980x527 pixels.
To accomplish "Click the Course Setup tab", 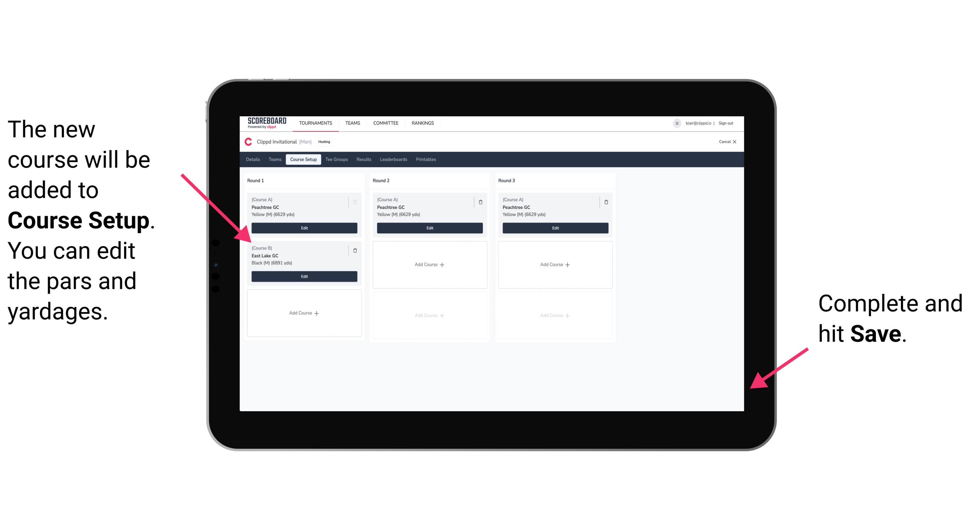I will (x=302, y=159).
